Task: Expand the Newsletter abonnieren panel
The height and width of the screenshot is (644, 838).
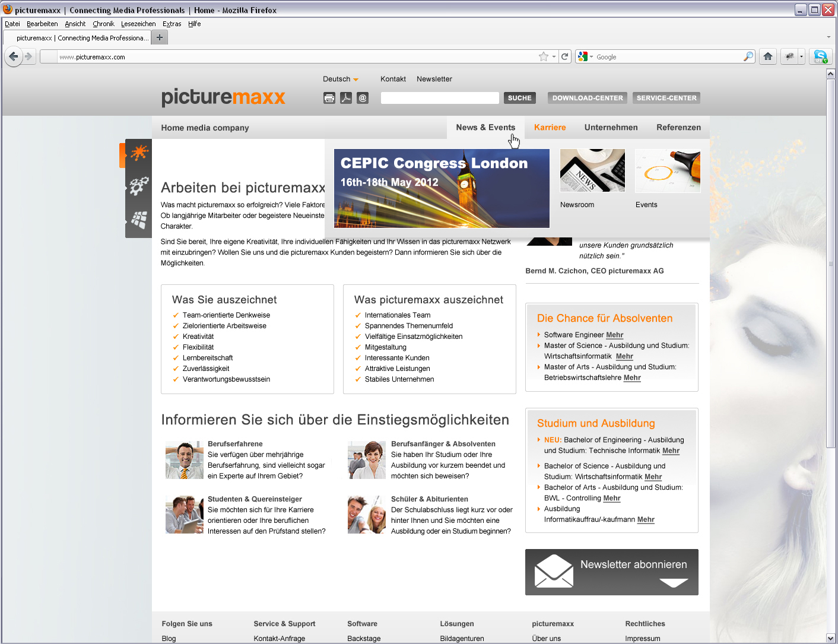Action: (x=674, y=582)
